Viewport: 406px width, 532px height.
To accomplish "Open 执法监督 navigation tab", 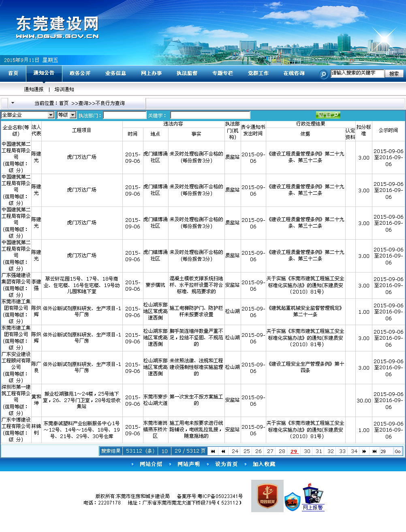I will click(187, 73).
